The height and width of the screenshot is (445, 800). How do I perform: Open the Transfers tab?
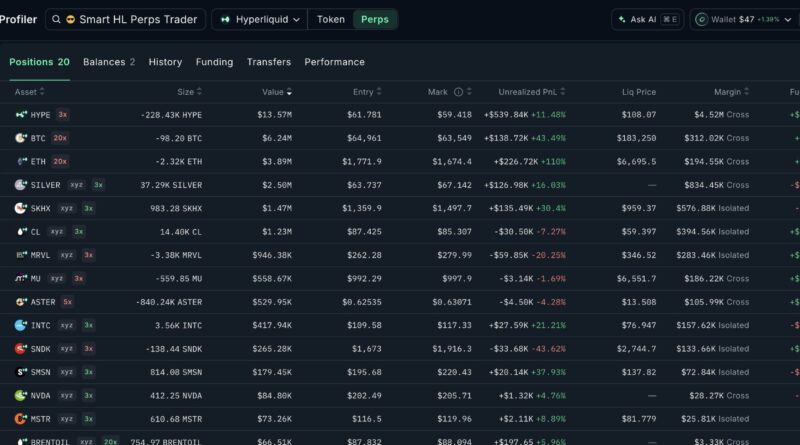pos(269,62)
